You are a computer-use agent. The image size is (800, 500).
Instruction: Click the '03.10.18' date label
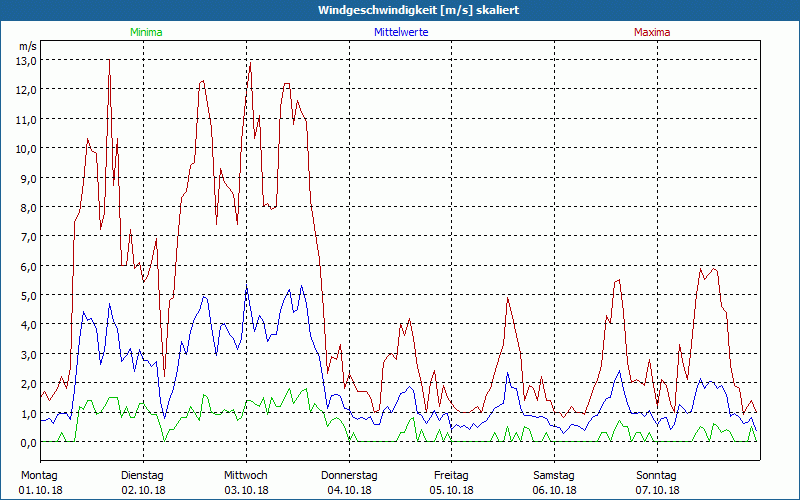click(x=246, y=490)
